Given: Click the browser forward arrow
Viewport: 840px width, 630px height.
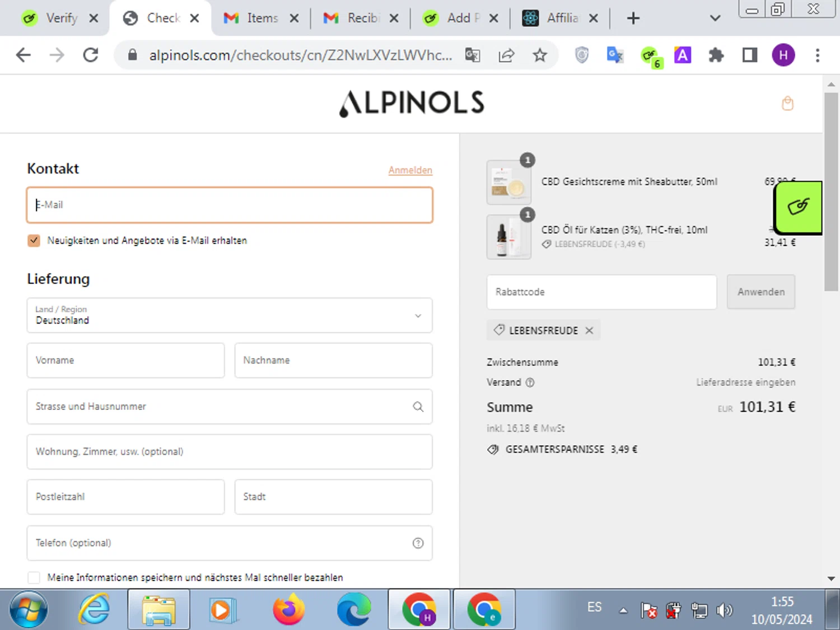Looking at the screenshot, I should [x=57, y=55].
